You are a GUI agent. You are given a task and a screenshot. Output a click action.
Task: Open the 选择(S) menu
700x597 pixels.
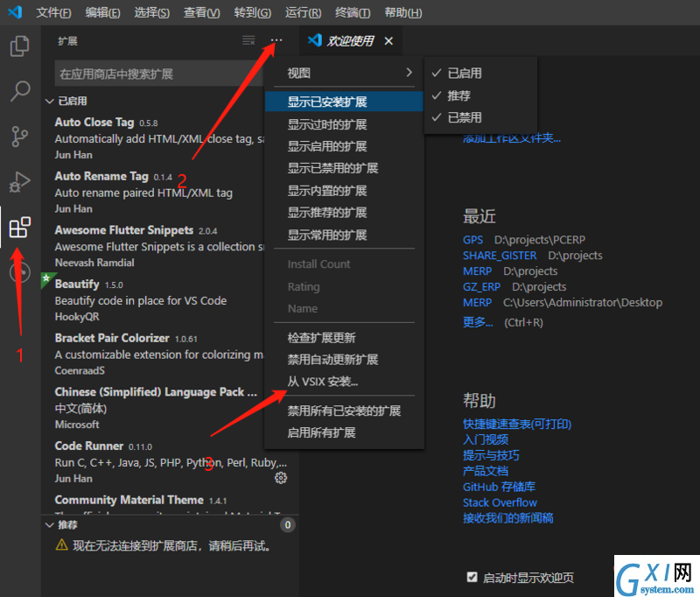pos(151,12)
